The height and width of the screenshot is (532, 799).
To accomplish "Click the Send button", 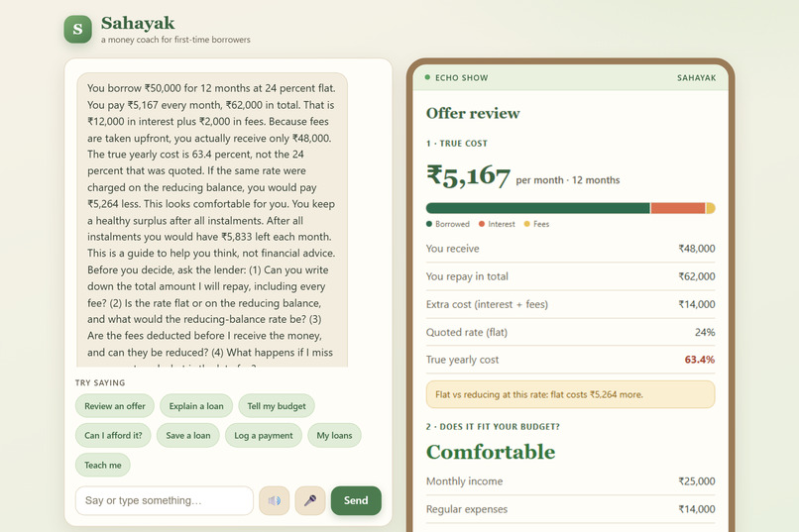I will coord(356,500).
